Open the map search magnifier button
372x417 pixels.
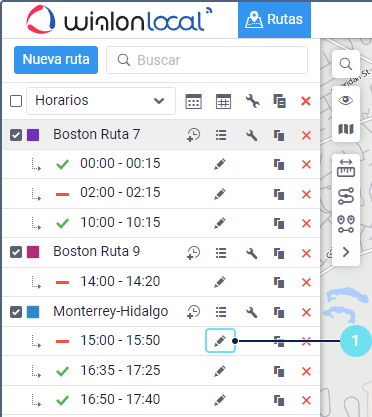coord(346,64)
